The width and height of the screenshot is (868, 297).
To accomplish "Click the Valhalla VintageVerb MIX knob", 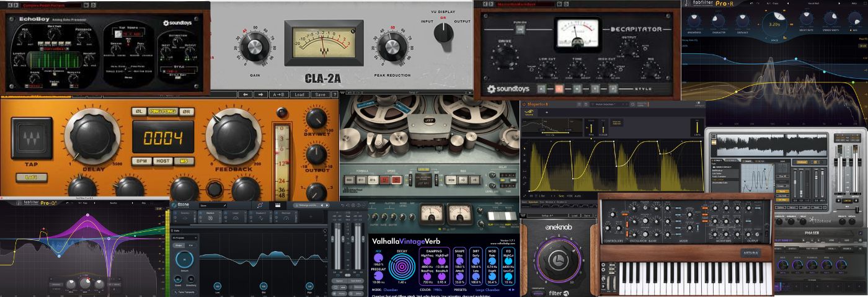I will 378,258.
